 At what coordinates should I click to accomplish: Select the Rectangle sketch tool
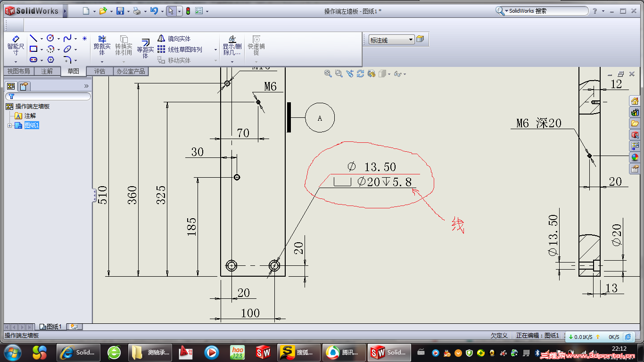tap(33, 49)
